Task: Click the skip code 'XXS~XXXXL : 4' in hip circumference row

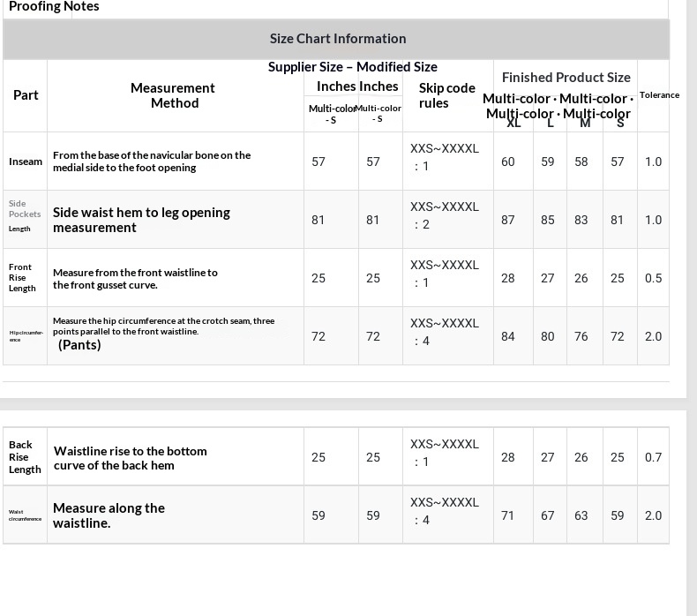Action: 444,332
